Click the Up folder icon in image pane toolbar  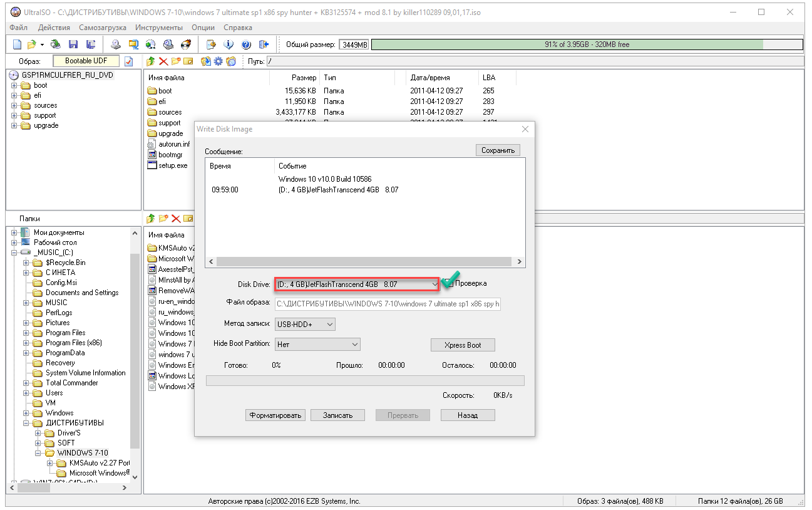click(151, 61)
